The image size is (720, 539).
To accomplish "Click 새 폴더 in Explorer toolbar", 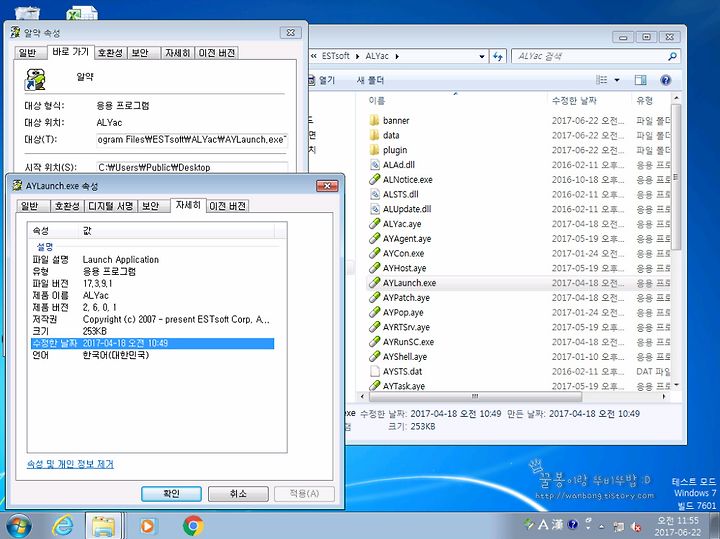I will click(x=370, y=80).
